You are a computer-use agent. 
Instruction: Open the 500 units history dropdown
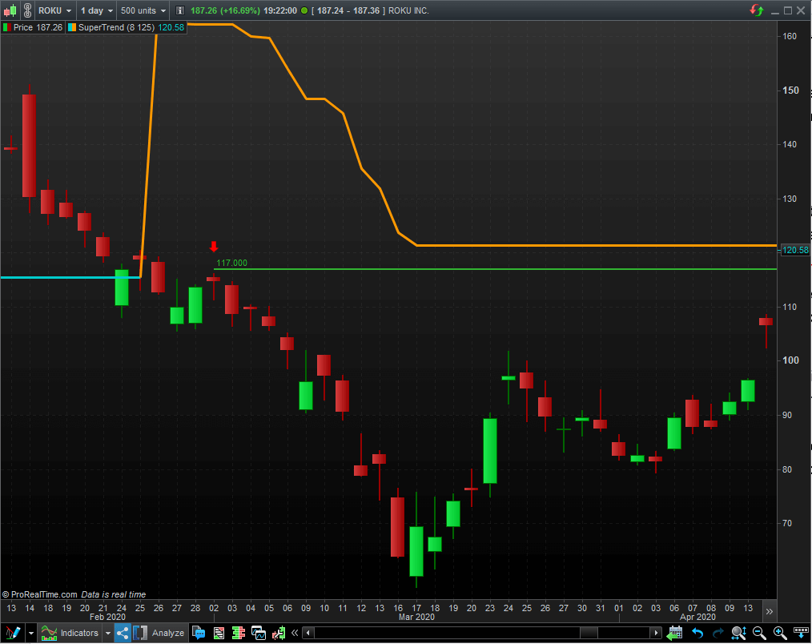143,10
